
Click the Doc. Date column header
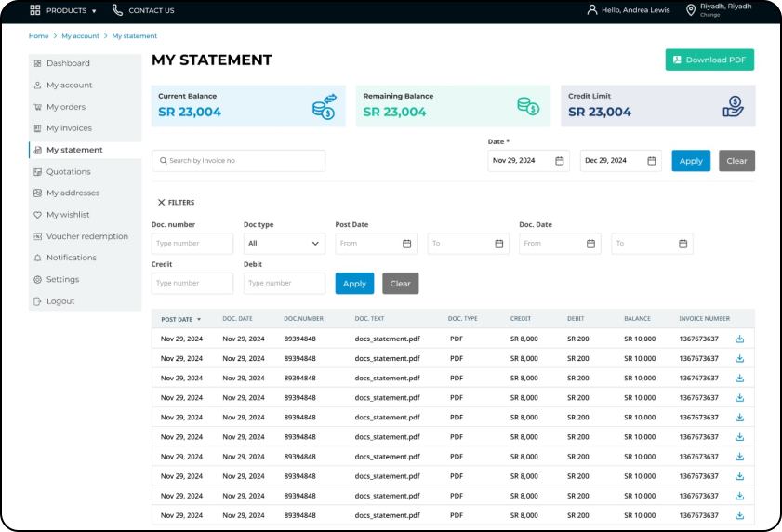tap(237, 318)
